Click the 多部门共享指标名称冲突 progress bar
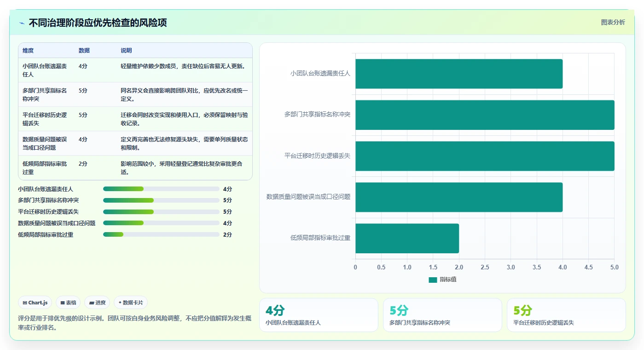The height and width of the screenshot is (350, 644). click(x=161, y=200)
